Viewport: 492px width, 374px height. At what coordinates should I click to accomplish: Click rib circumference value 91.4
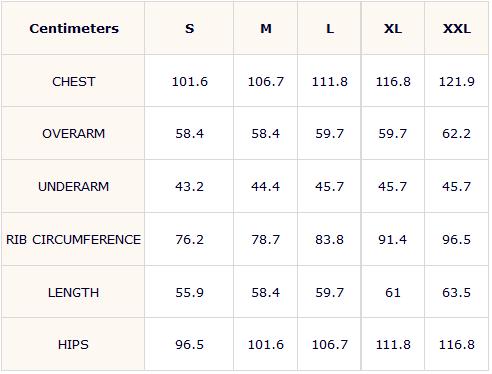393,239
